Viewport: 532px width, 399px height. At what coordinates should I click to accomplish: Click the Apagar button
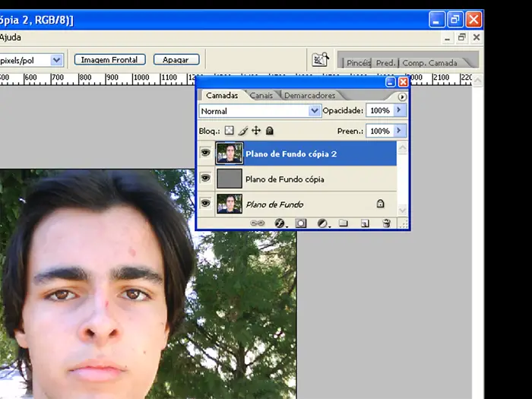pyautogui.click(x=176, y=59)
